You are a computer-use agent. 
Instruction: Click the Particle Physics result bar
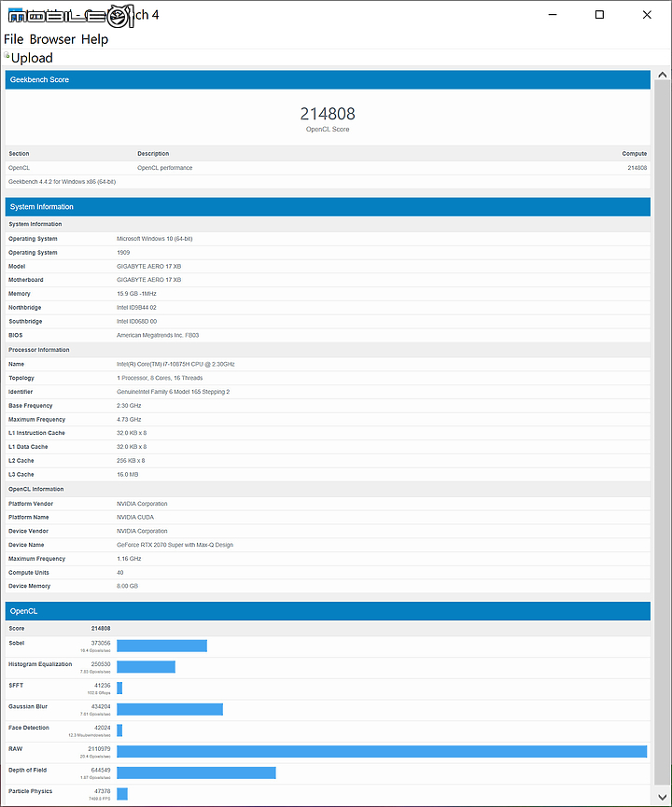[x=122, y=794]
